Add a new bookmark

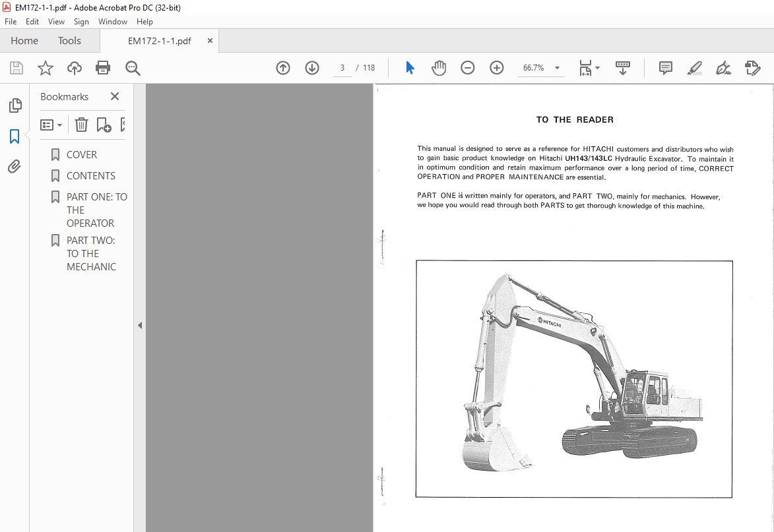click(x=104, y=125)
